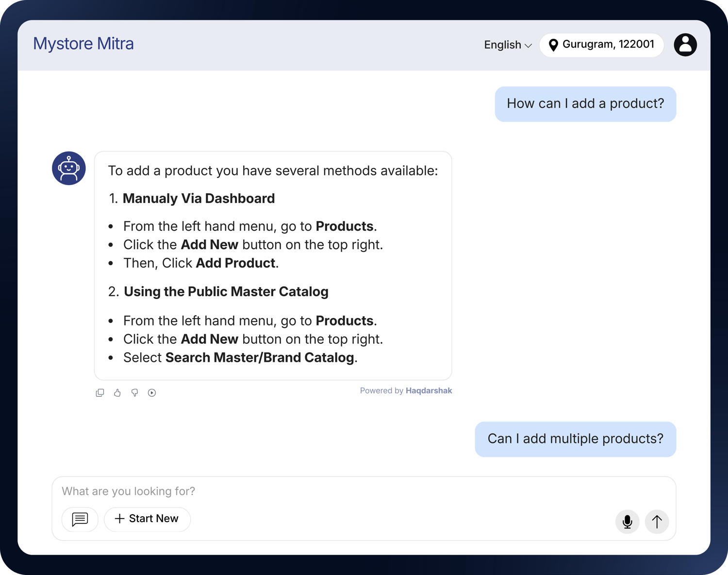Expand the language selector chevron
The height and width of the screenshot is (575, 728).
point(529,46)
